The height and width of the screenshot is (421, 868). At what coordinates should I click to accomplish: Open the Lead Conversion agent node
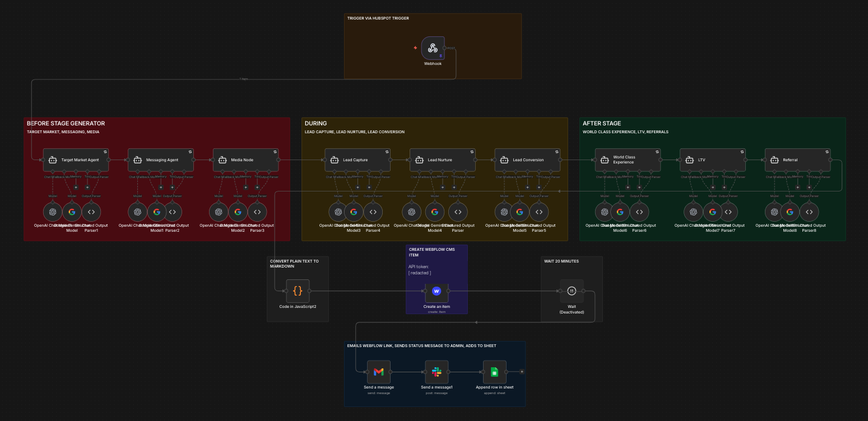[x=527, y=160]
